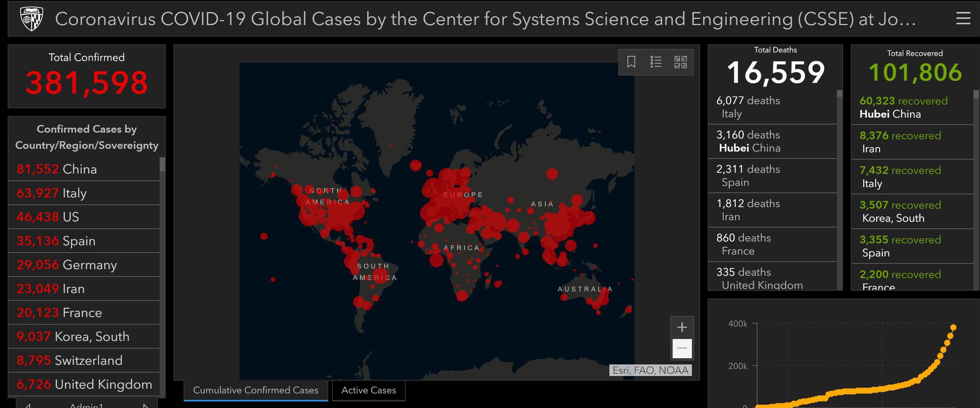980x408 pixels.
Task: Select US in the confirmed list
Action: (x=84, y=217)
